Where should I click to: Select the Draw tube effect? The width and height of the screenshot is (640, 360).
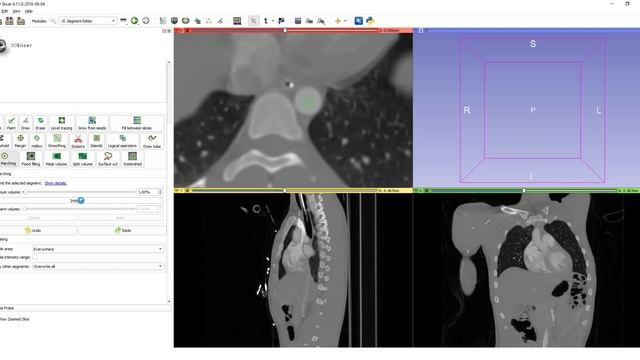pyautogui.click(x=152, y=141)
